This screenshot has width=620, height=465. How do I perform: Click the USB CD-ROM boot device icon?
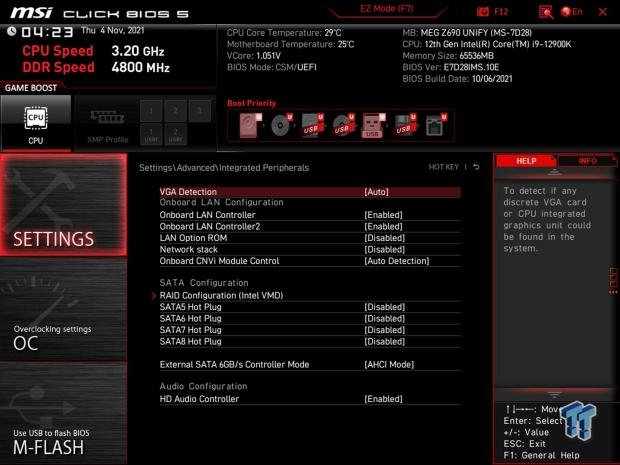click(x=343, y=125)
